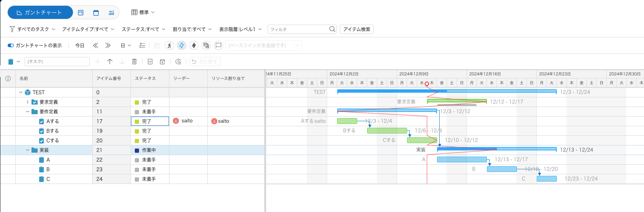Viewport: 644px width, 212px height.
Task: Click the info icon in table header
Action: pyautogui.click(x=8, y=78)
